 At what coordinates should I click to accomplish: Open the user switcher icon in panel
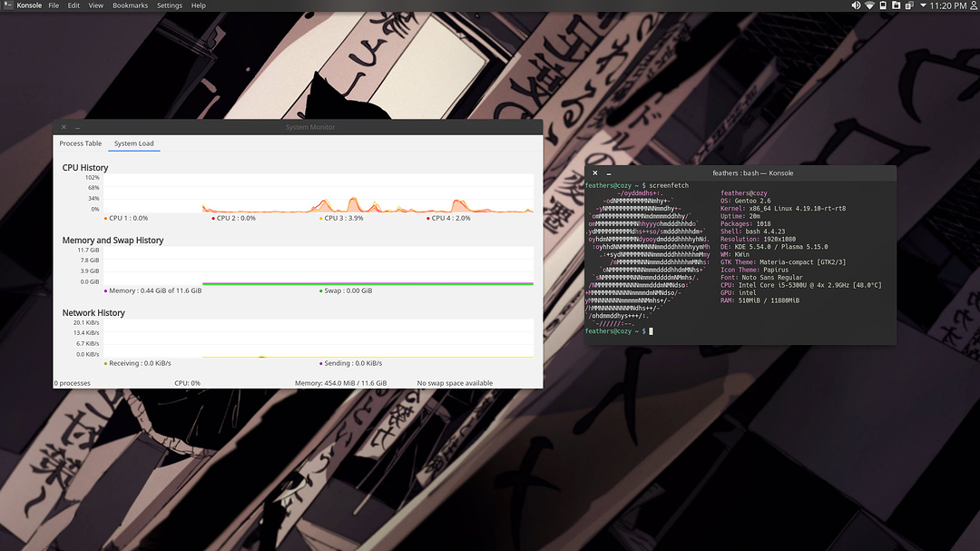click(973, 5)
